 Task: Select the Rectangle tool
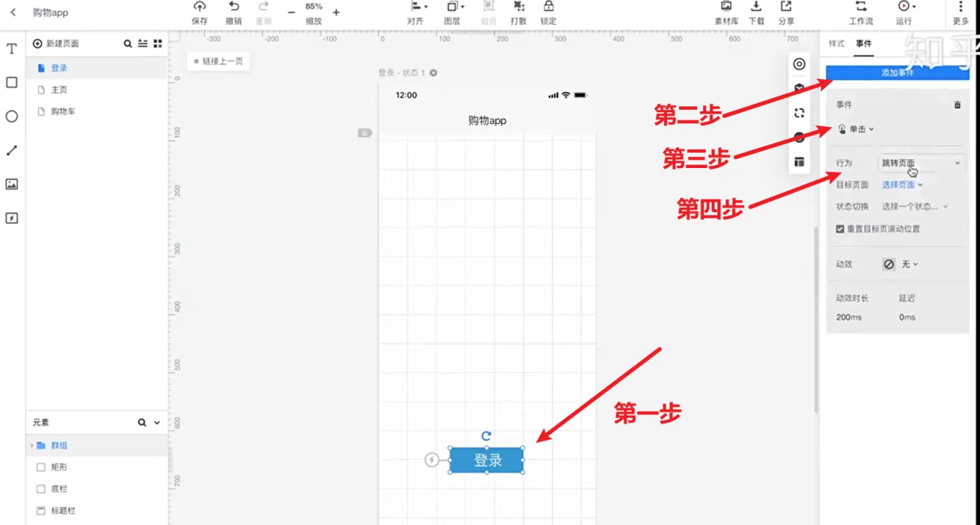coord(11,83)
